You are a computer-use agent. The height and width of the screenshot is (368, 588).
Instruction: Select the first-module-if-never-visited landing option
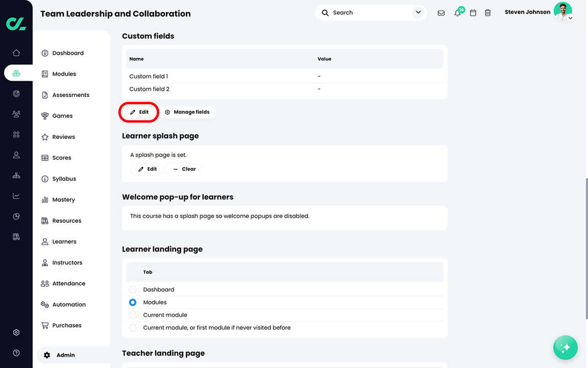133,328
